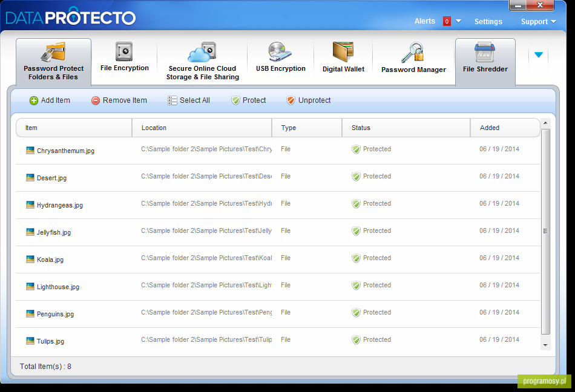Click the Protected shield icon for Chrysanthemum.jpg
The height and width of the screenshot is (392, 575).
click(356, 149)
